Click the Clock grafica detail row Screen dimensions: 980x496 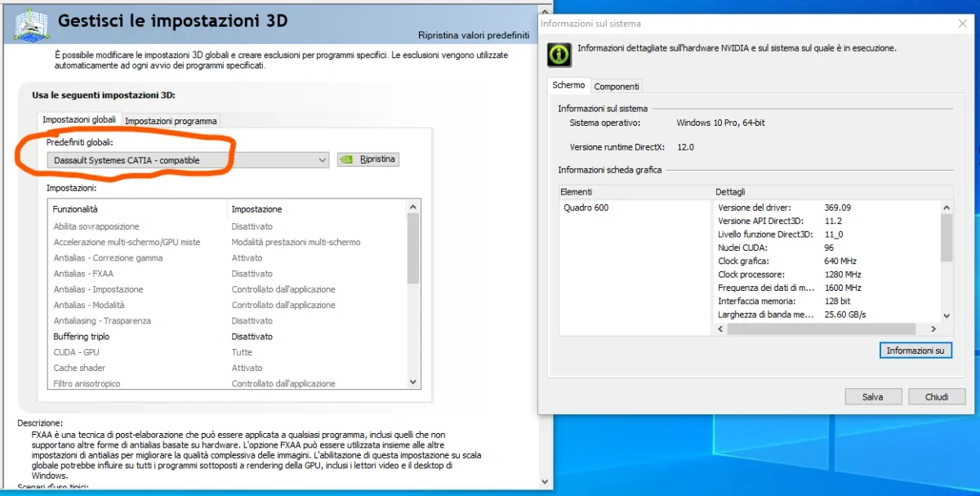click(826, 261)
